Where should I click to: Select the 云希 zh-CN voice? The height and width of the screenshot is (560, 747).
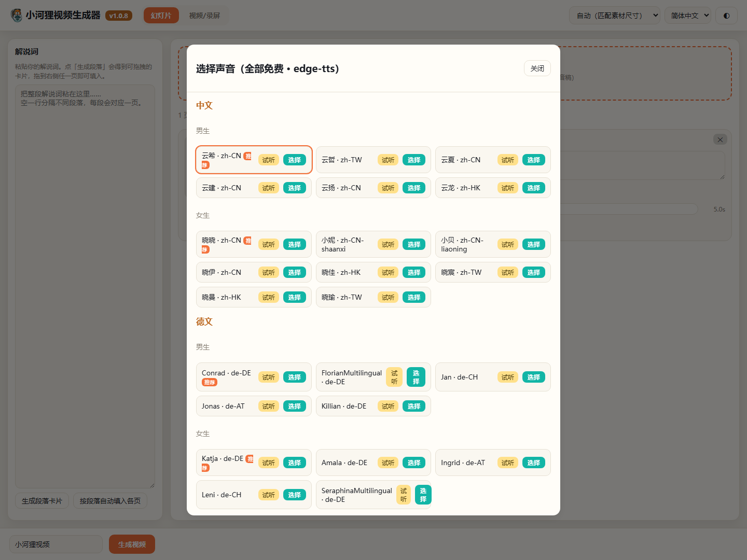point(295,160)
